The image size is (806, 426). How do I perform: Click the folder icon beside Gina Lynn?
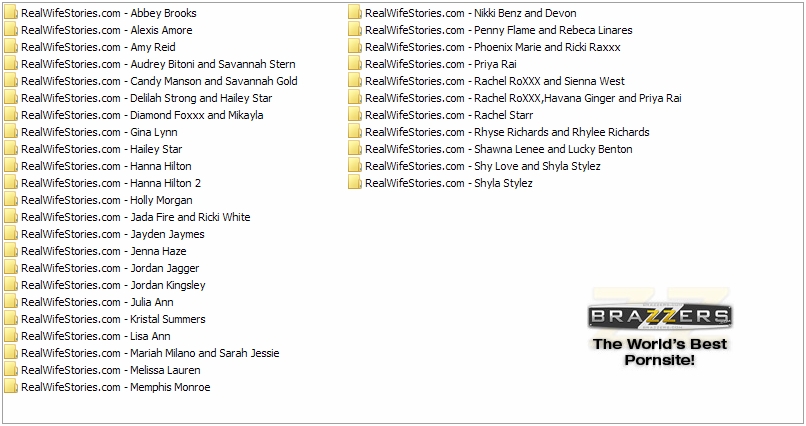(x=11, y=132)
